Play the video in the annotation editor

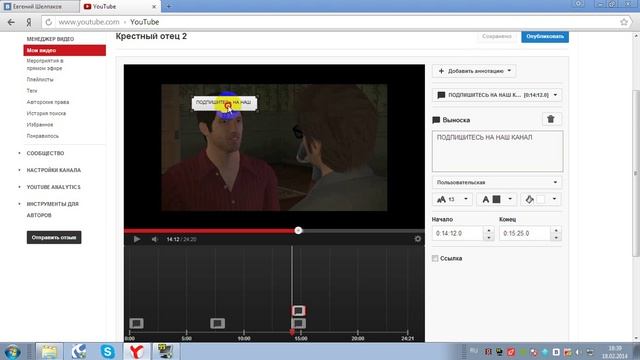[x=137, y=239]
